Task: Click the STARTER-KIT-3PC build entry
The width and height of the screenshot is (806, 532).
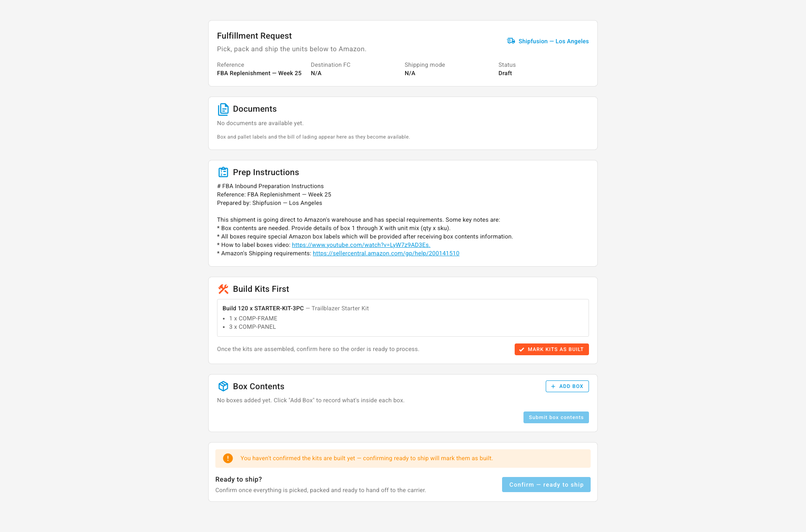Action: tap(403, 317)
